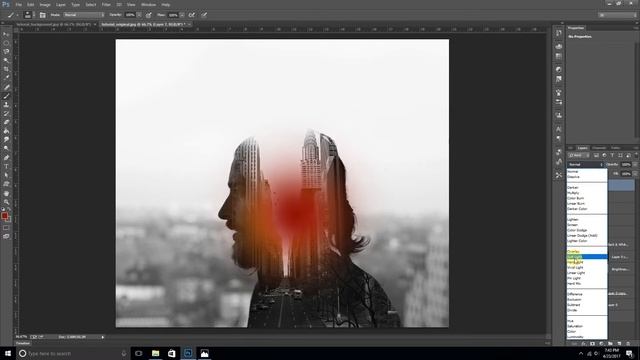Screen dimensions: 640x360
Task: Choose Saturation blend mode
Action: tap(587, 326)
